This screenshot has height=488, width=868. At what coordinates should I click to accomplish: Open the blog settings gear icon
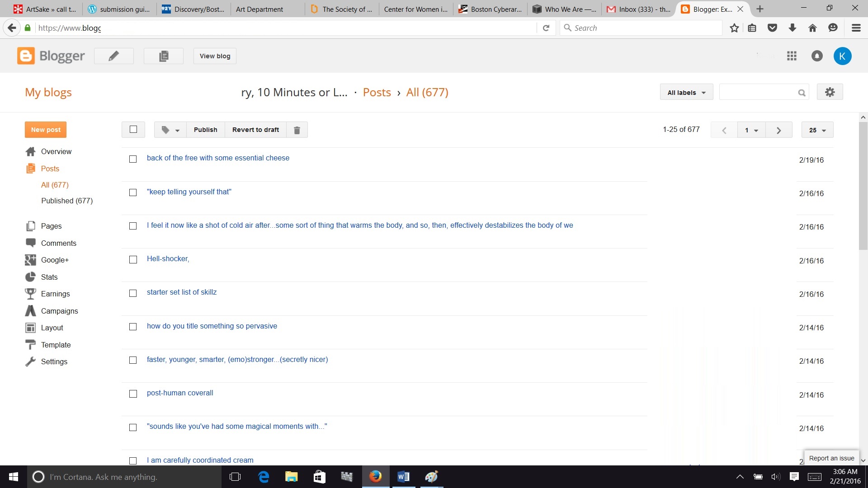point(830,92)
